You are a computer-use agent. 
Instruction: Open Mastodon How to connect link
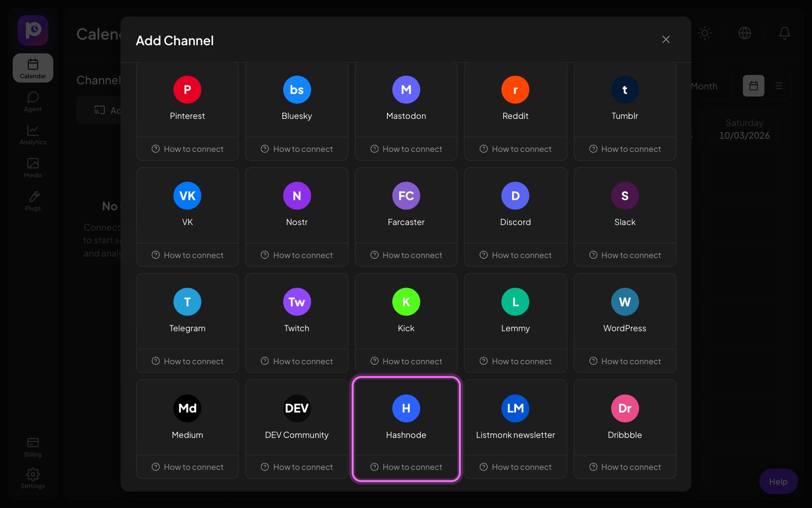click(406, 149)
